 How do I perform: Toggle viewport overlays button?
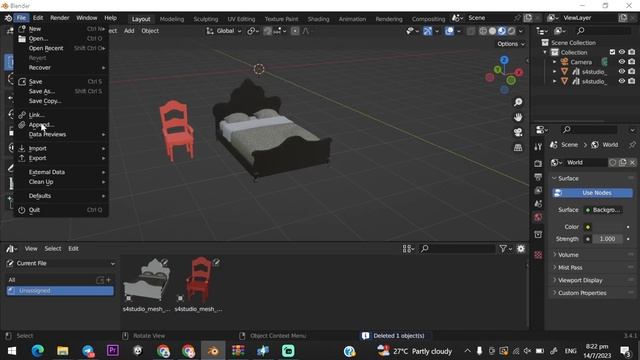point(449,31)
